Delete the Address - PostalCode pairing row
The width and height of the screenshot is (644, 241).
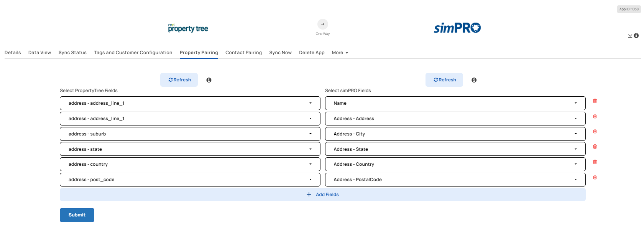(595, 177)
